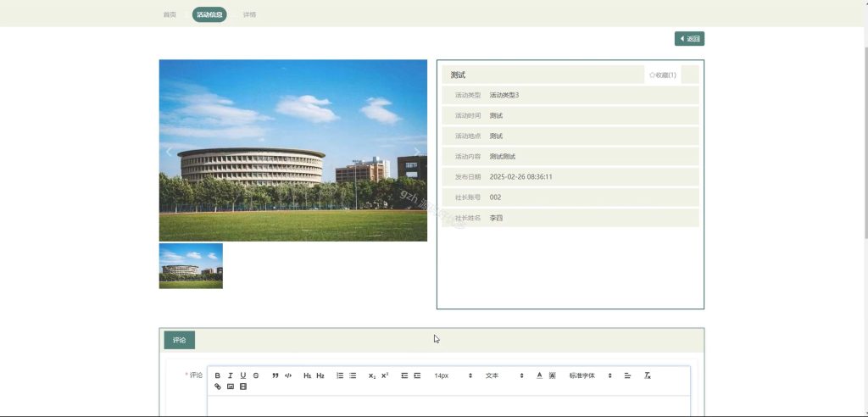Insert a code block in the editor
The height and width of the screenshot is (417, 868).
(288, 375)
